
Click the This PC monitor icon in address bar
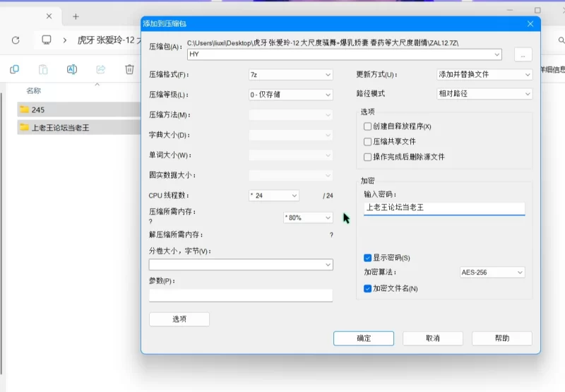pyautogui.click(x=47, y=40)
